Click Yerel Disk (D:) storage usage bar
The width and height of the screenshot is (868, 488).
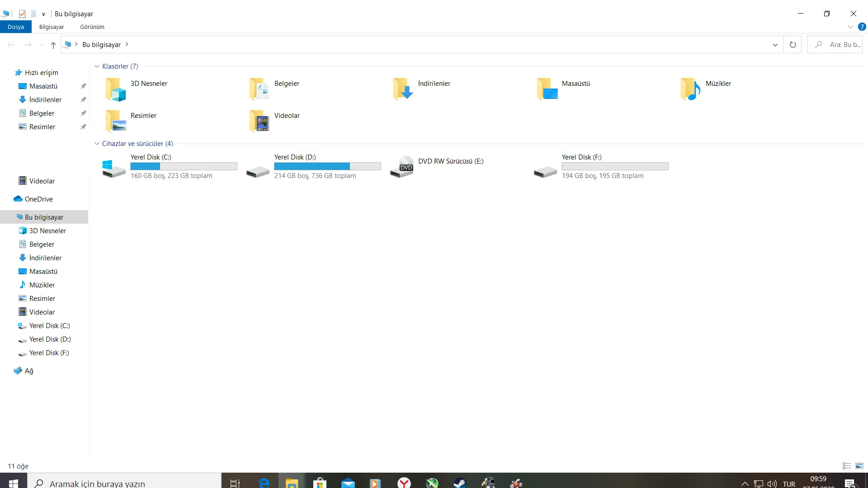(327, 166)
